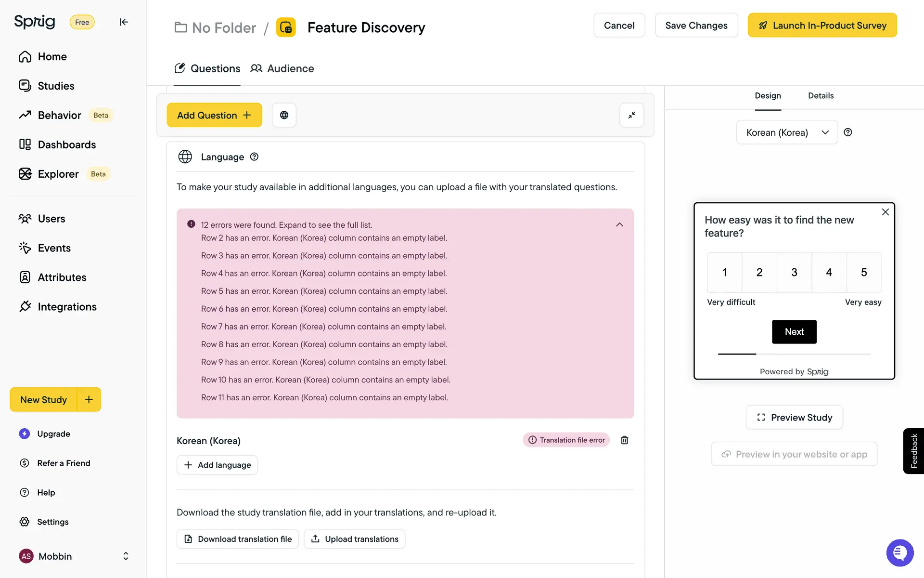Viewport: 924px width, 578px height.
Task: Collapse the errors list chevron
Action: 619,225
